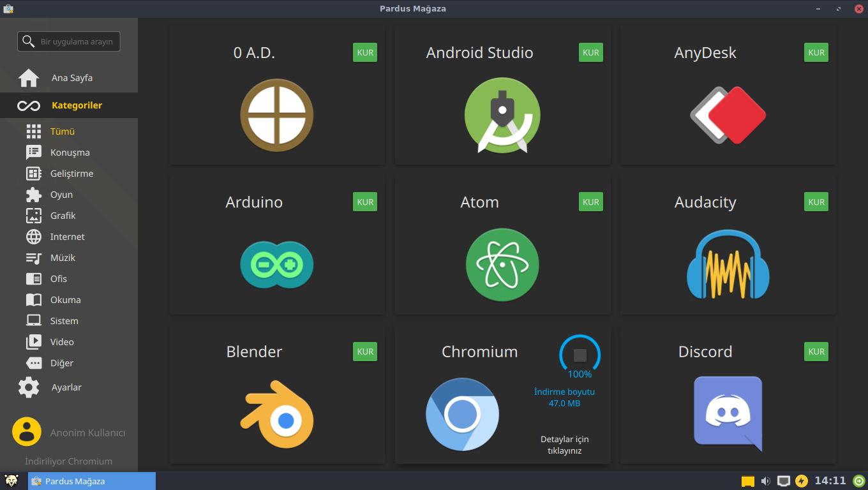The height and width of the screenshot is (490, 868).
Task: Click the 'Blender' card title
Action: 254,352
